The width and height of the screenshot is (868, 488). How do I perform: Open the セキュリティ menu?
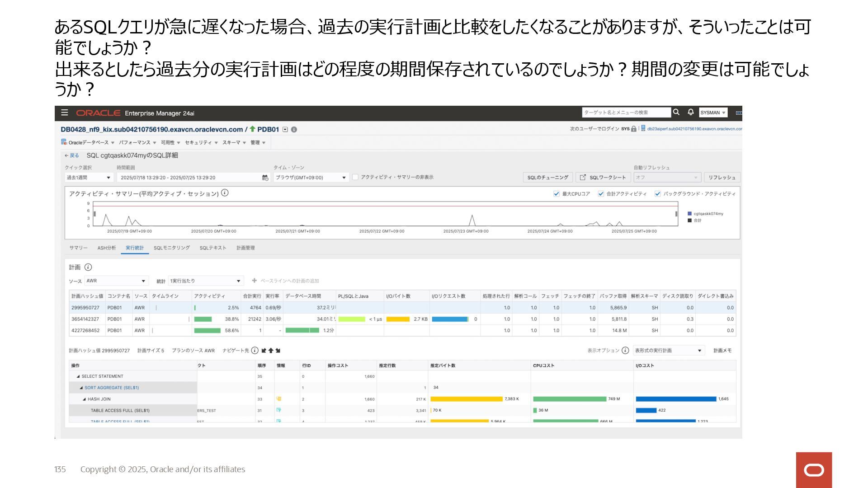(201, 142)
